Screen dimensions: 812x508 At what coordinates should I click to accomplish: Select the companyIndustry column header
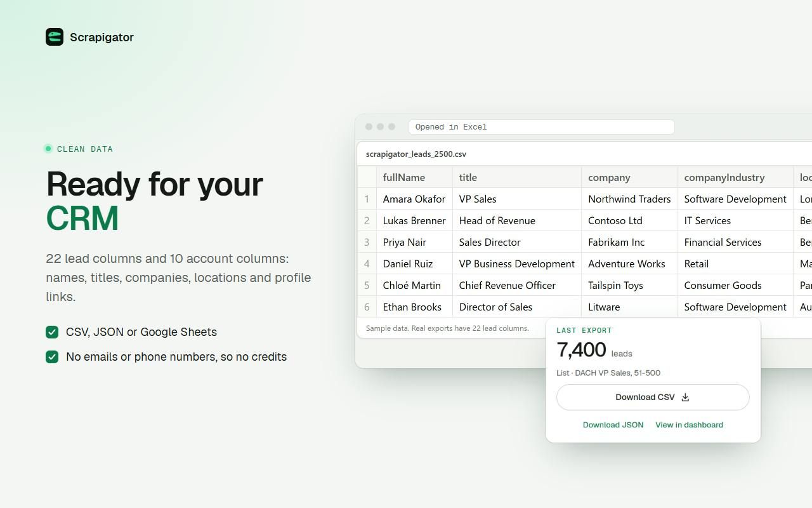(x=735, y=177)
